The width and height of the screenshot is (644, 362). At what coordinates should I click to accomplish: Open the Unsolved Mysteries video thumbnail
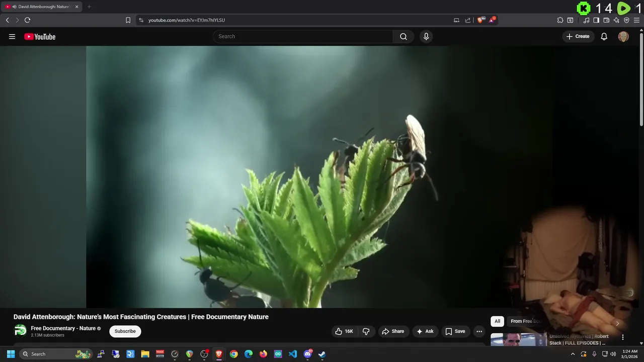(518, 339)
